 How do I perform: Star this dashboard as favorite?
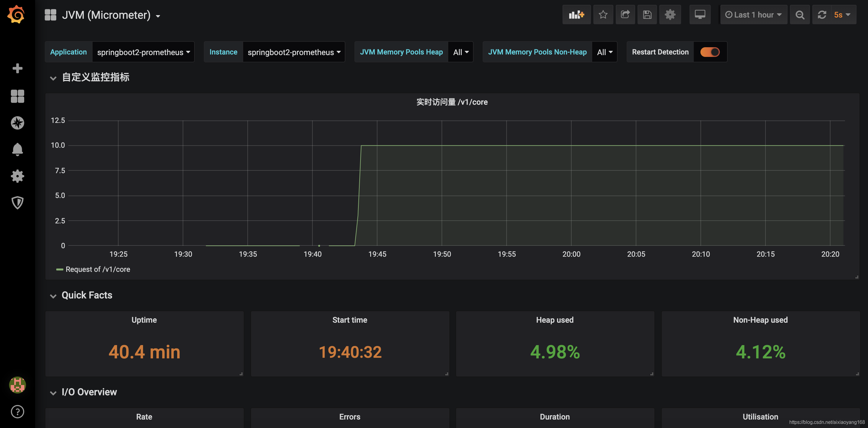coord(603,15)
